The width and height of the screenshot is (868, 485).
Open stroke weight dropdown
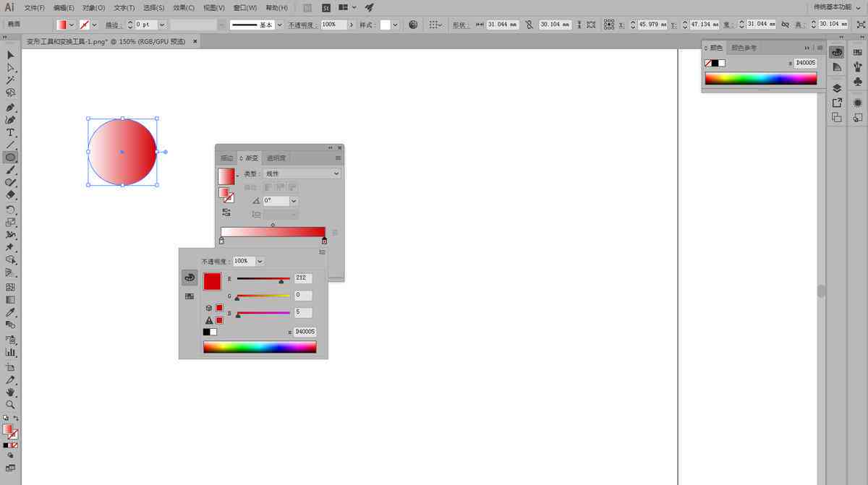pyautogui.click(x=162, y=25)
